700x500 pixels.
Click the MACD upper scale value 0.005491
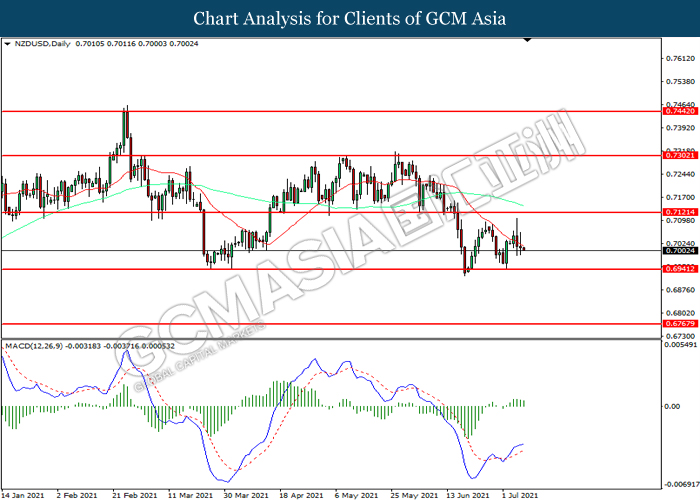(681, 345)
